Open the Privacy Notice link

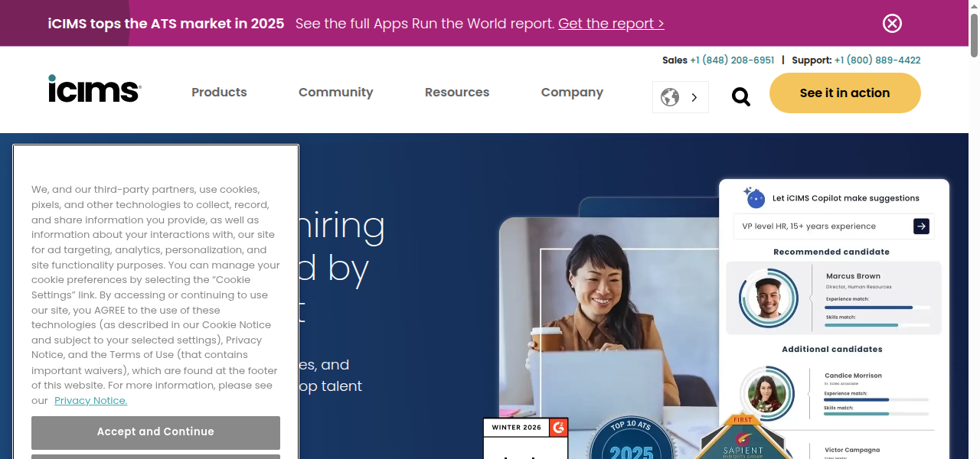pos(90,400)
